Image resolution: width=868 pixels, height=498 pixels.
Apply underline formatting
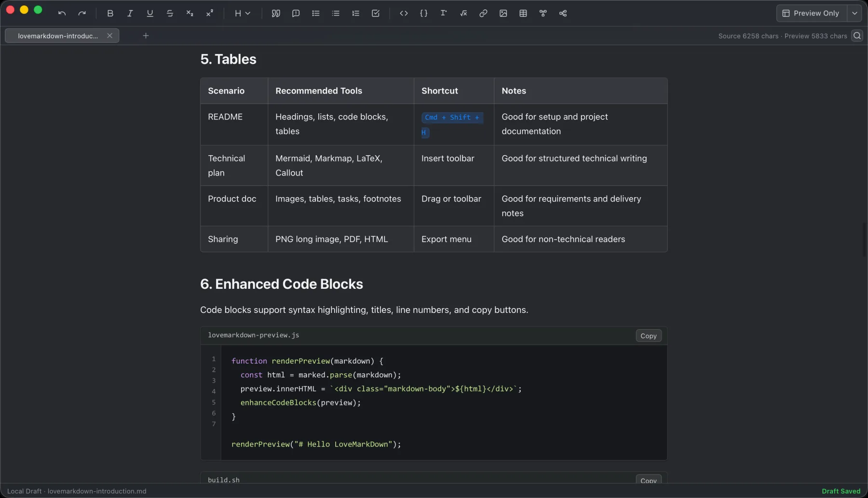point(150,13)
